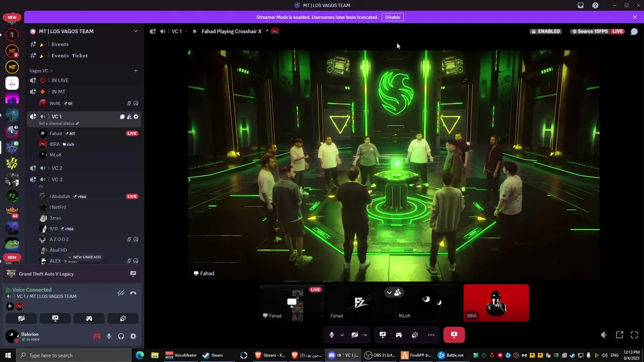Open VoiceMeeter from the taskbar
644x362 pixels.
(181, 355)
